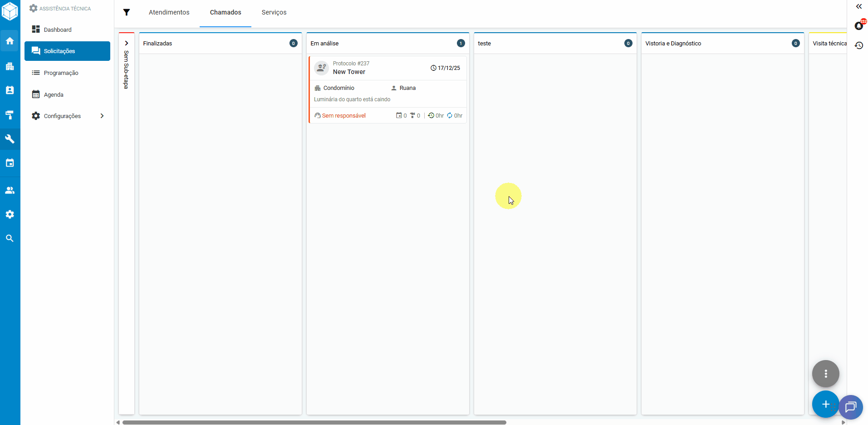Switch to the Atendimentos tab
Image resolution: width=868 pixels, height=425 pixels.
pos(169,12)
